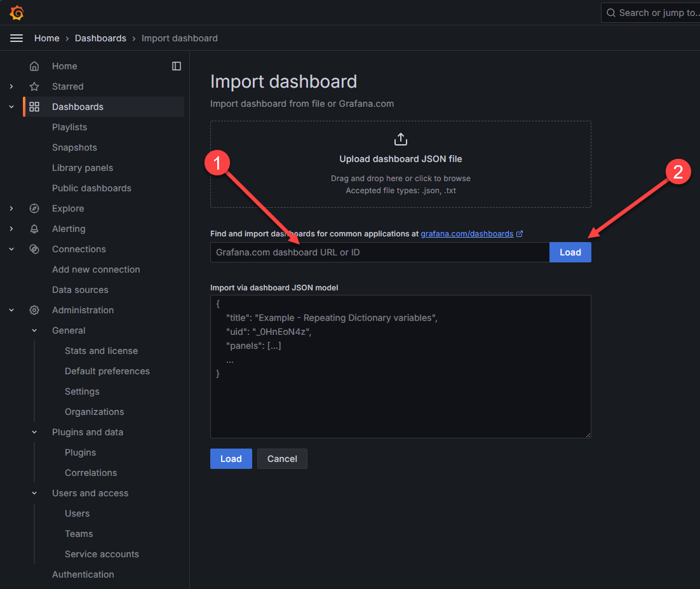Screen dimensions: 700x589
Task: Click the dock menu panel icon
Action: (177, 66)
